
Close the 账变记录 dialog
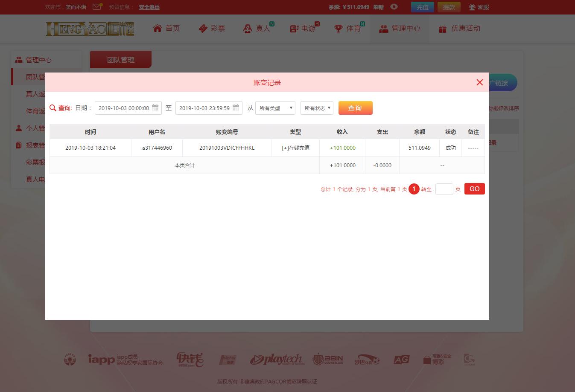click(480, 82)
